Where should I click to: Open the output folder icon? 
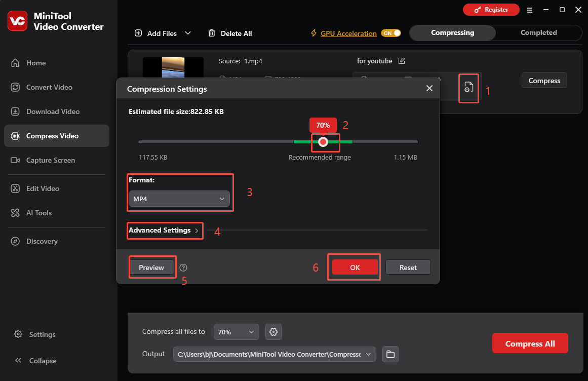pyautogui.click(x=390, y=354)
